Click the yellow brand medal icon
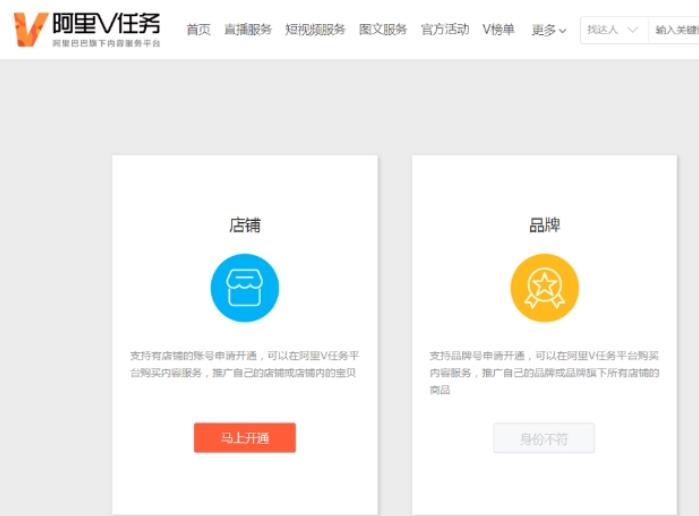The width and height of the screenshot is (699, 516). tap(544, 288)
